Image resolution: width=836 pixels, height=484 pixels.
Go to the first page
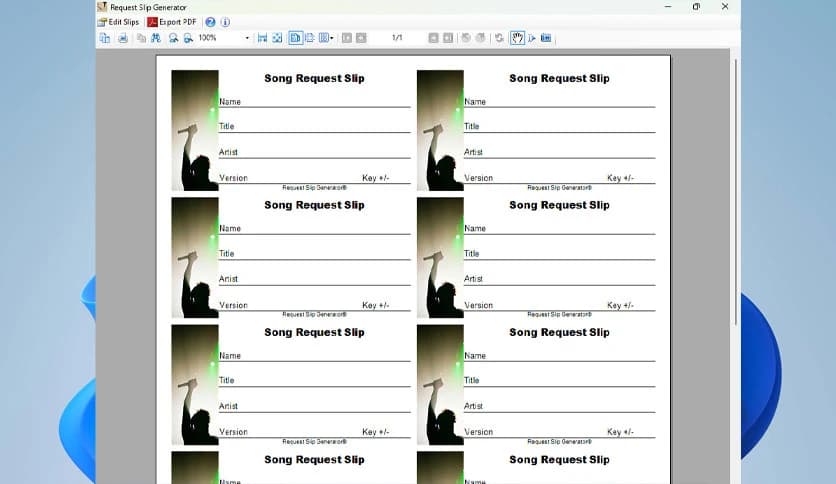pos(347,38)
